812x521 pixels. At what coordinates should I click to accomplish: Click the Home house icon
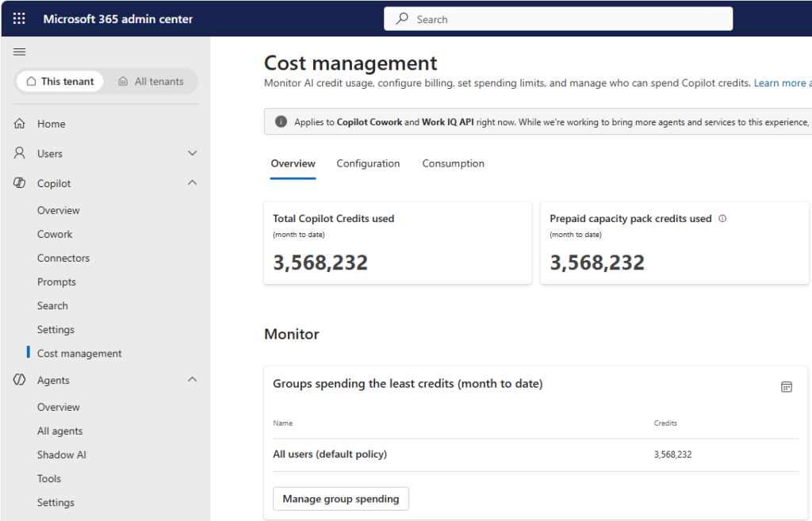(19, 123)
